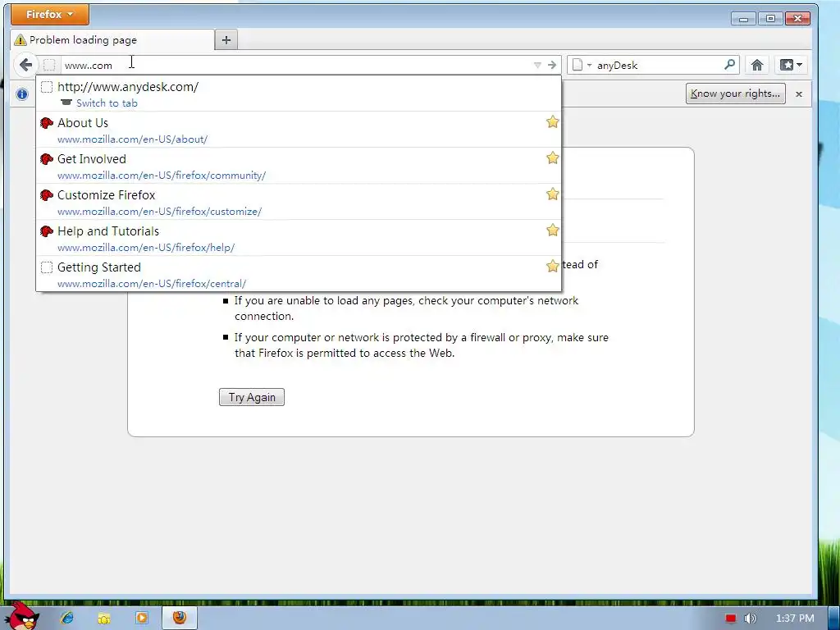Launch Internet Explorer from the taskbar
This screenshot has width=840, height=630.
click(67, 618)
